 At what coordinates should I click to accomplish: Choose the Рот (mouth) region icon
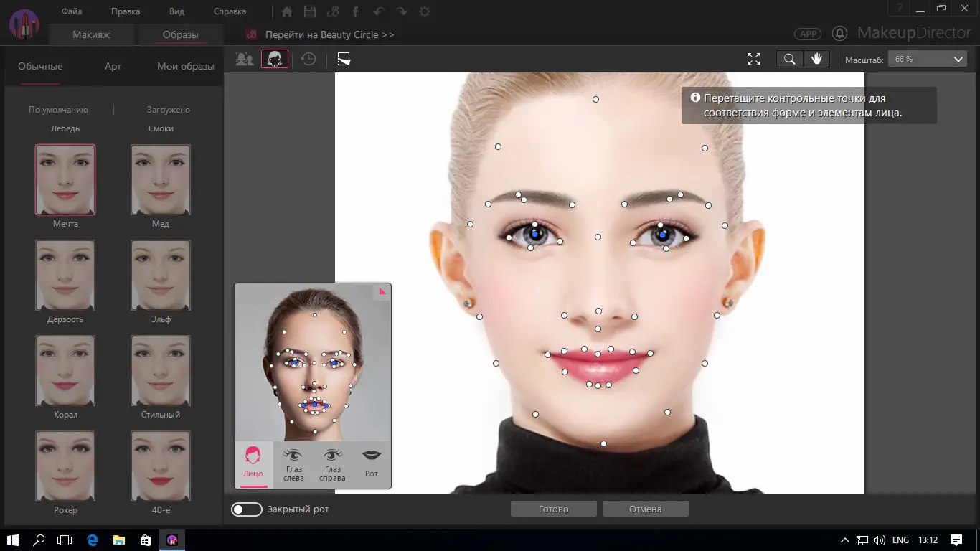[371, 463]
